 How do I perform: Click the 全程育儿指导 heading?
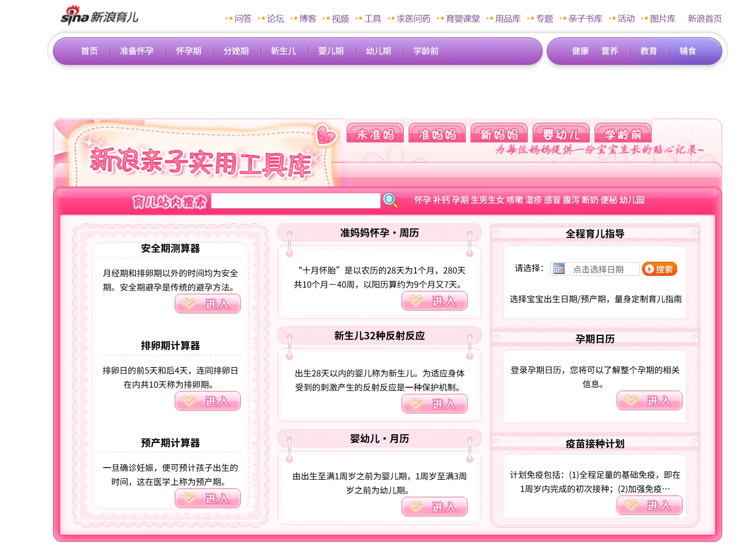(595, 234)
